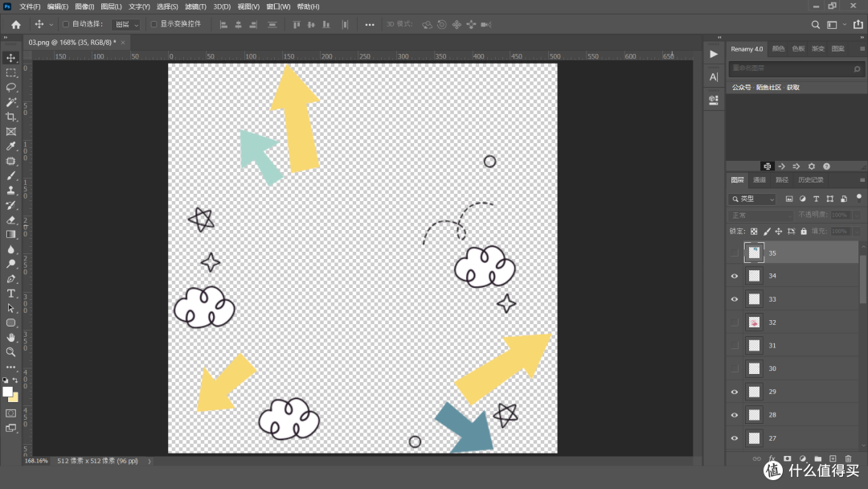
Task: Select the Eyedropper tool
Action: [11, 146]
